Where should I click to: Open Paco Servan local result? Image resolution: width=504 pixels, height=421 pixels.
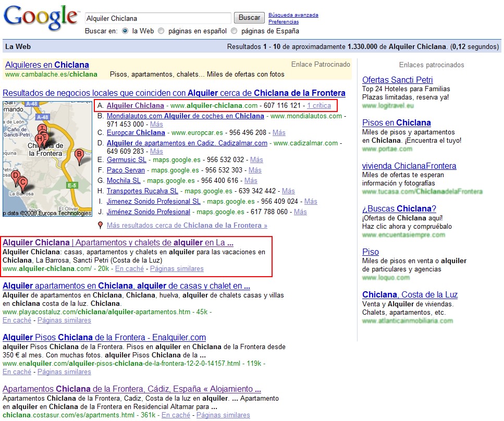(126, 170)
